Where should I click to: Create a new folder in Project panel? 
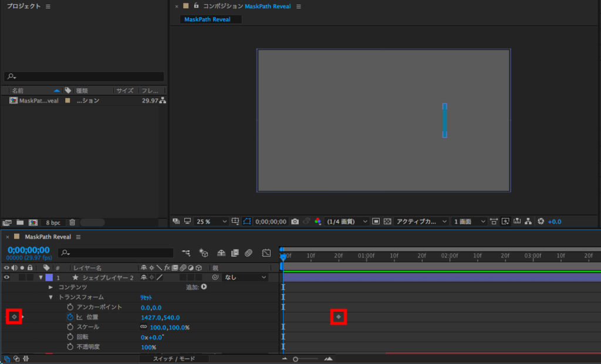(20, 223)
